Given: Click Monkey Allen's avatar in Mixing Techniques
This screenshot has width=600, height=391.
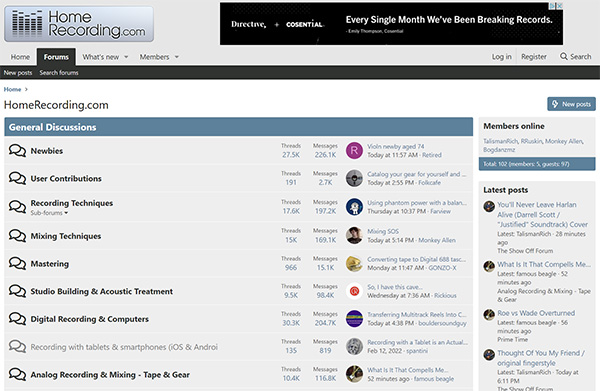Looking at the screenshot, I should point(354,235).
